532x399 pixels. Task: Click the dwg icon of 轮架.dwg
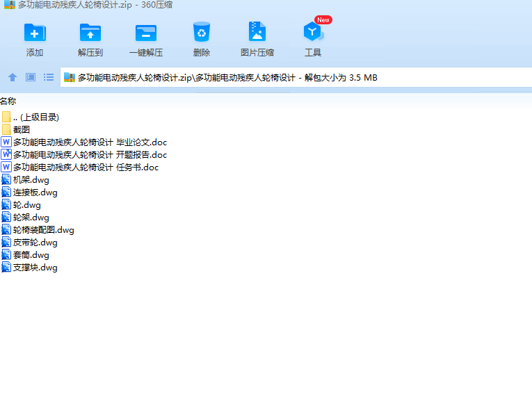pyautogui.click(x=6, y=217)
